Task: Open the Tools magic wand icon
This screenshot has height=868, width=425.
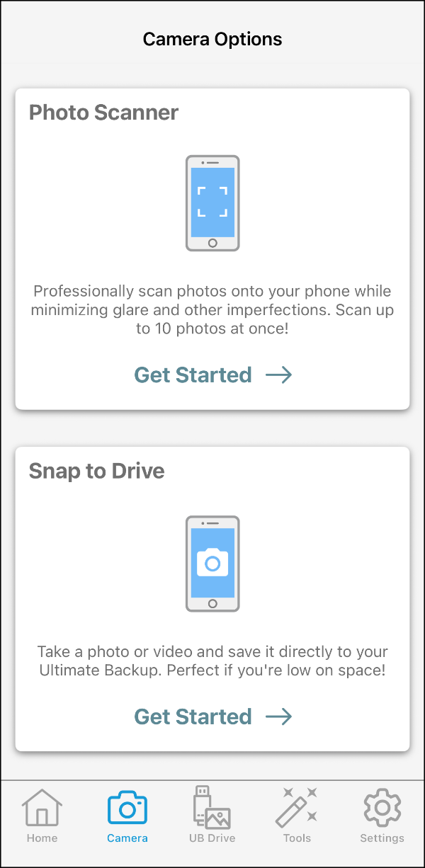Action: [x=297, y=807]
